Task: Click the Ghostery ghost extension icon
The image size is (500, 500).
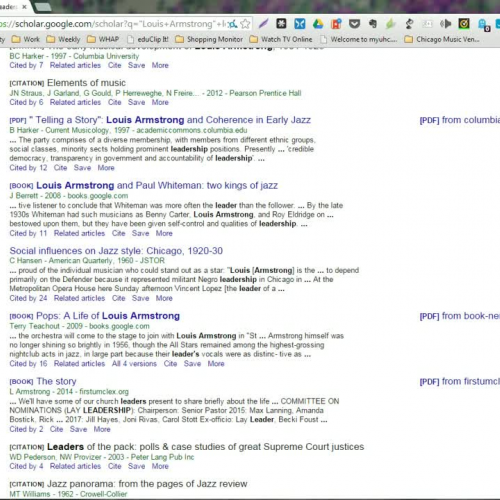Action: point(483,24)
